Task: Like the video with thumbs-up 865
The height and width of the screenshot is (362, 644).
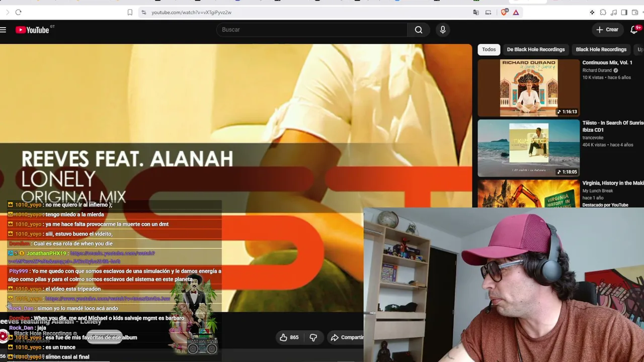Action: point(289,337)
